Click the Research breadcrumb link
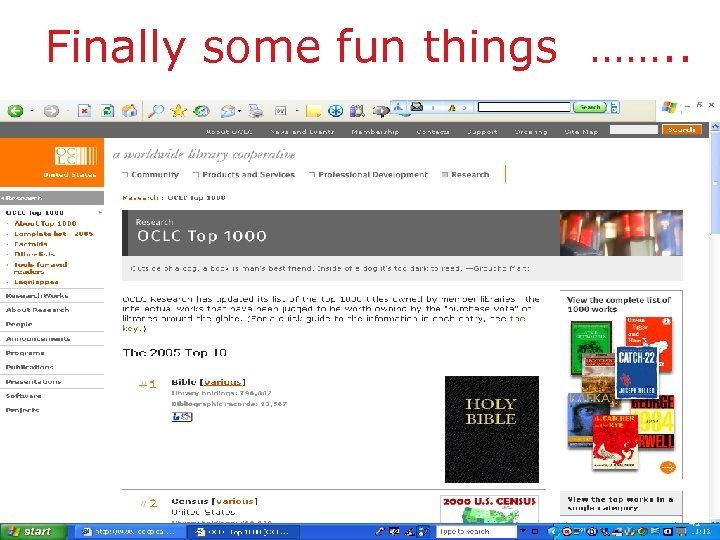 (x=140, y=197)
